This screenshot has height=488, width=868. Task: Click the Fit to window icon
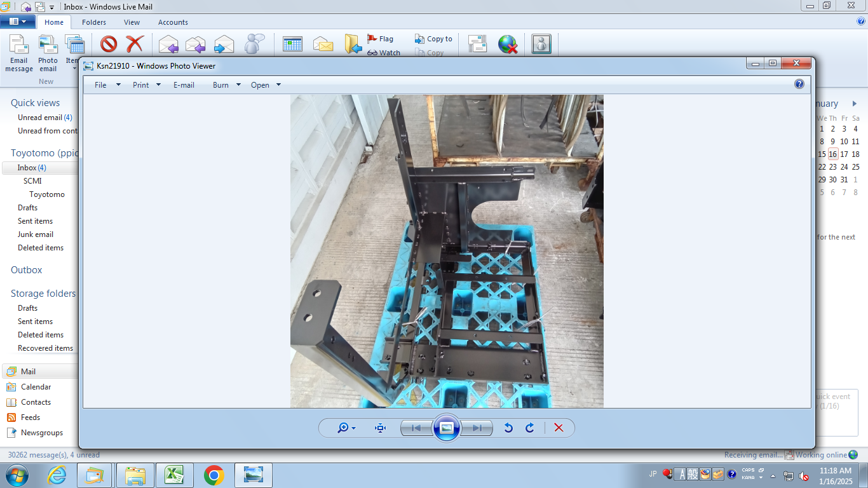point(380,428)
